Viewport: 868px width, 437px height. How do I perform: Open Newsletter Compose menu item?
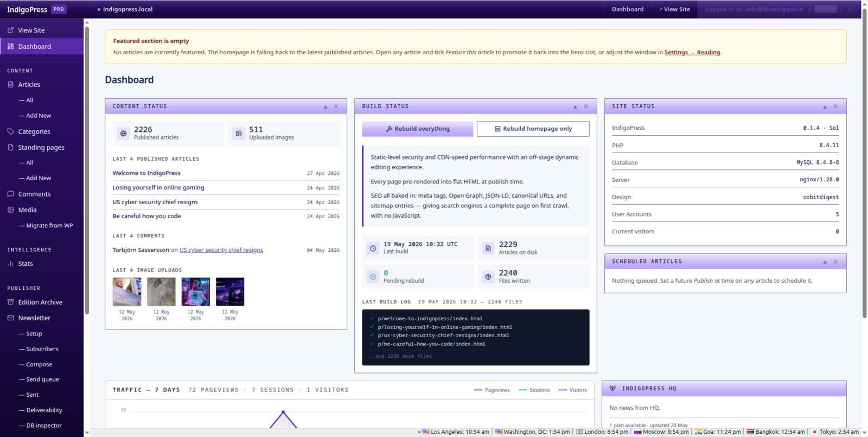coord(35,365)
